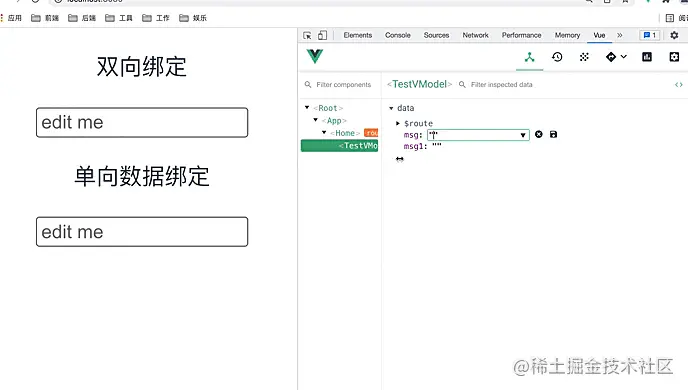
Task: Select the Home component
Action: pyautogui.click(x=345, y=133)
